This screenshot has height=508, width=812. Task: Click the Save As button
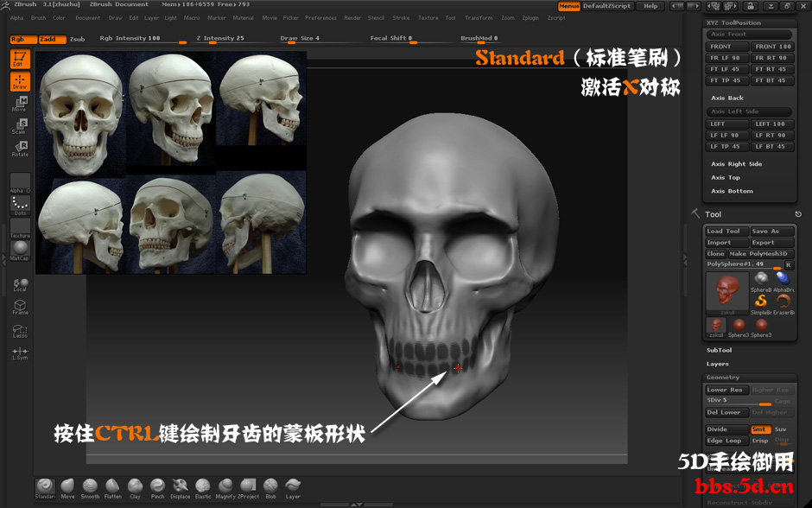pos(771,232)
